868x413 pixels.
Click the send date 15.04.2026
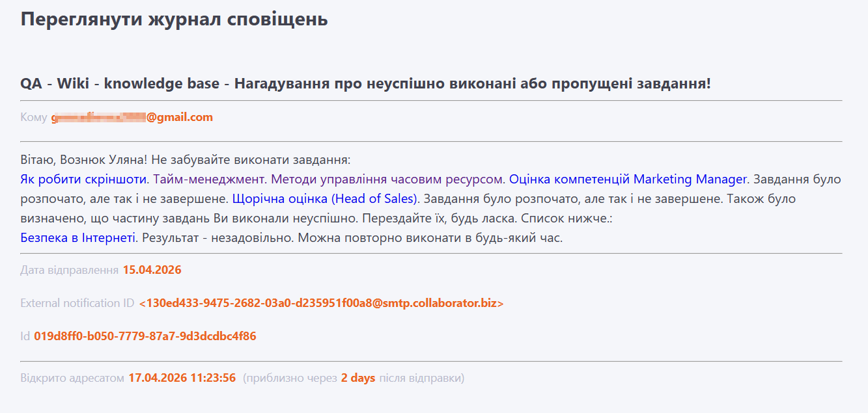click(x=152, y=269)
